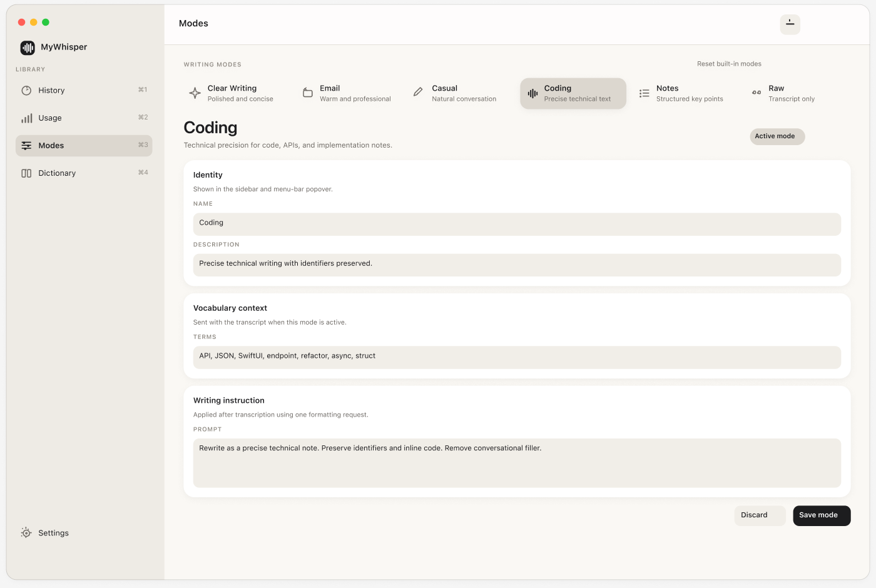Discard changes to the mode

(x=760, y=515)
